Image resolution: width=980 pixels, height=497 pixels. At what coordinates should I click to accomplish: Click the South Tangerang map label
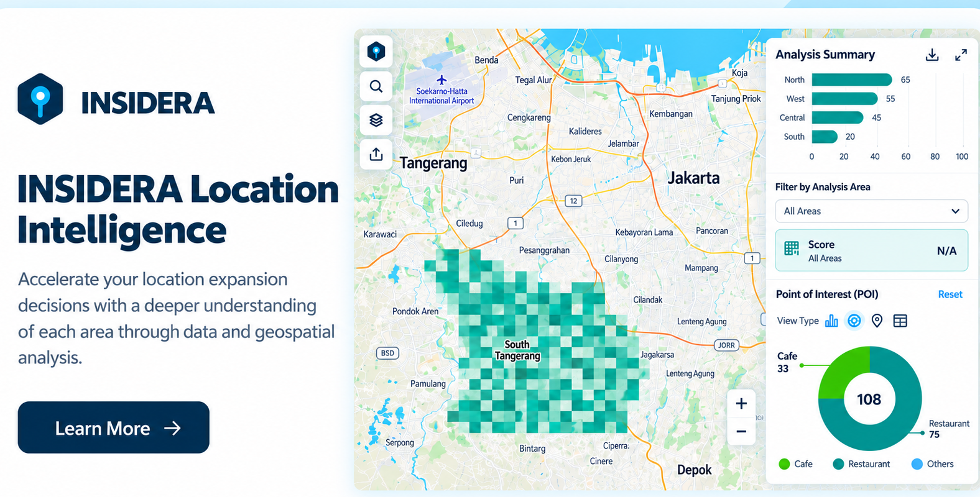click(x=517, y=350)
